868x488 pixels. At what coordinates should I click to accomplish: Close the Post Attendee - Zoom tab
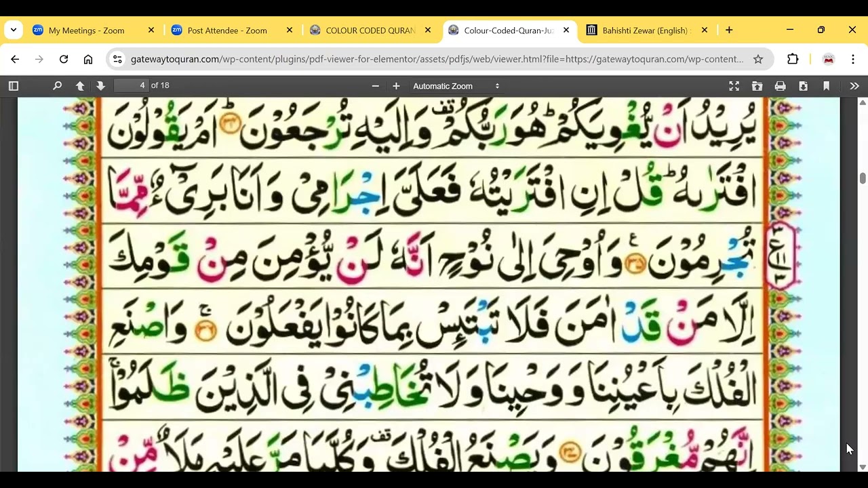point(290,30)
